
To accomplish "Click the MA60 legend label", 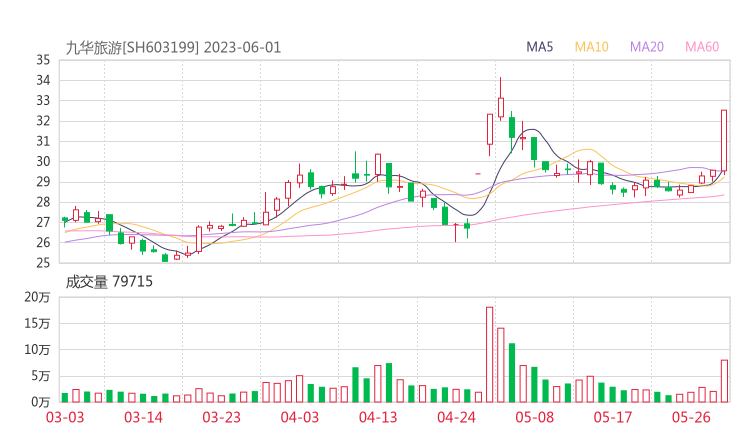I will point(702,47).
